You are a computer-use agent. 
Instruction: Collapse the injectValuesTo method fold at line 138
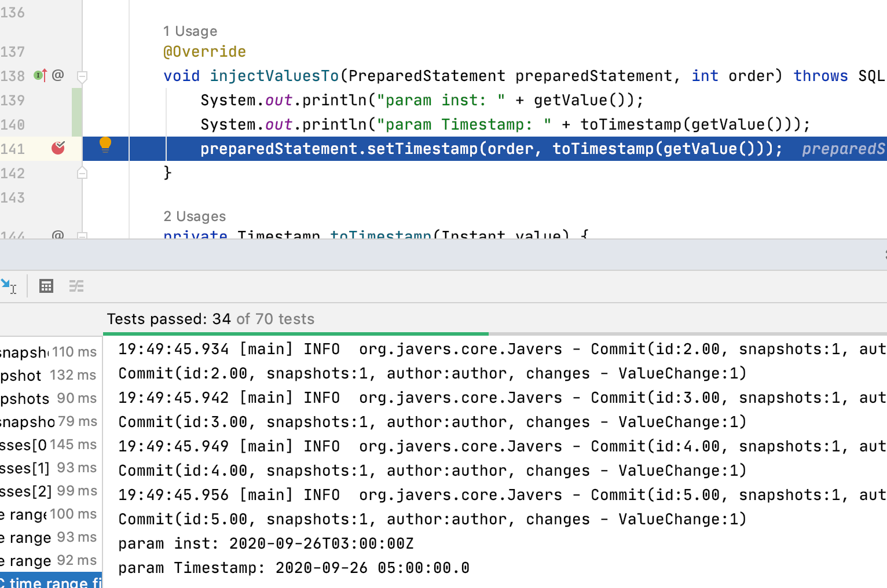coord(82,76)
